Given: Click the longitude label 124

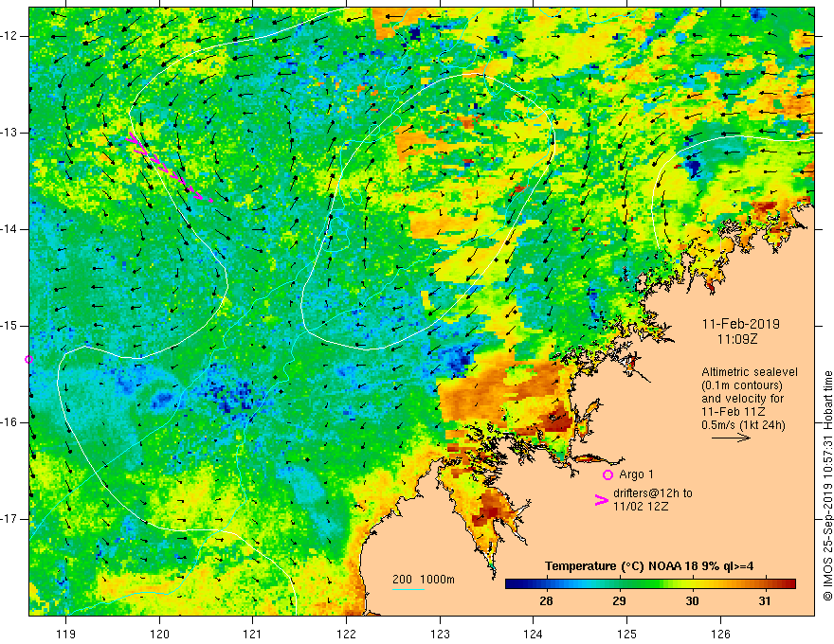Looking at the screenshot, I should click(x=534, y=634).
